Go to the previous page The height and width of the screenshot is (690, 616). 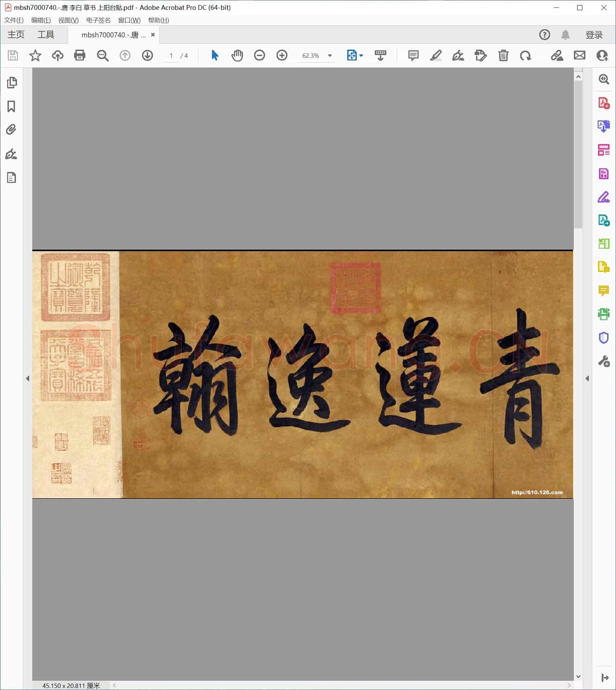point(125,55)
